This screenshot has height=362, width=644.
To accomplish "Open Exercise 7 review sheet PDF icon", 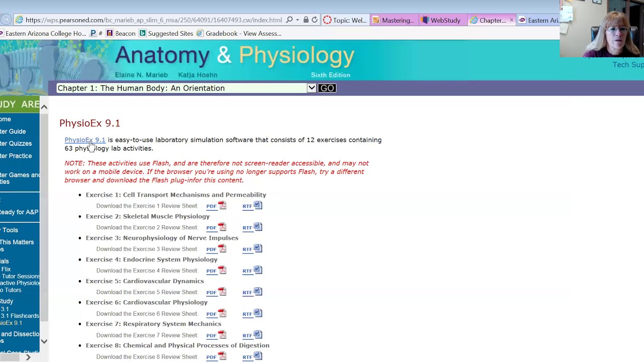I will pyautogui.click(x=222, y=335).
